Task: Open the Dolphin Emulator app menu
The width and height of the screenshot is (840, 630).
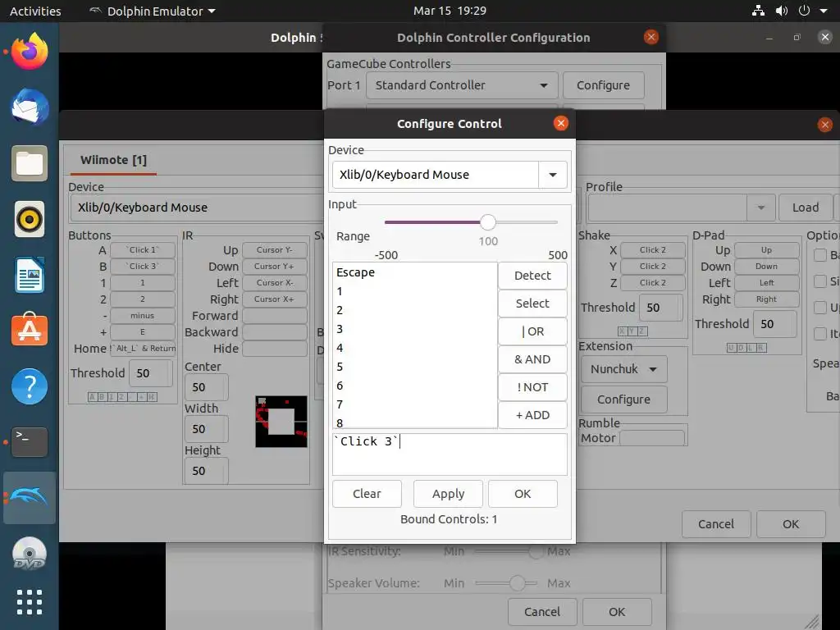Action: click(x=153, y=11)
